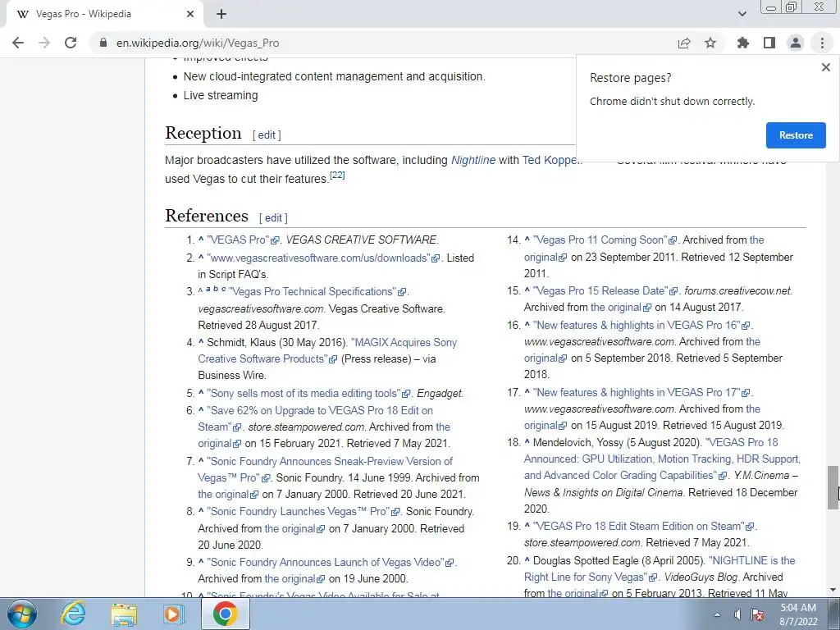View site information via the lock icon
840x630 pixels.
click(x=103, y=43)
